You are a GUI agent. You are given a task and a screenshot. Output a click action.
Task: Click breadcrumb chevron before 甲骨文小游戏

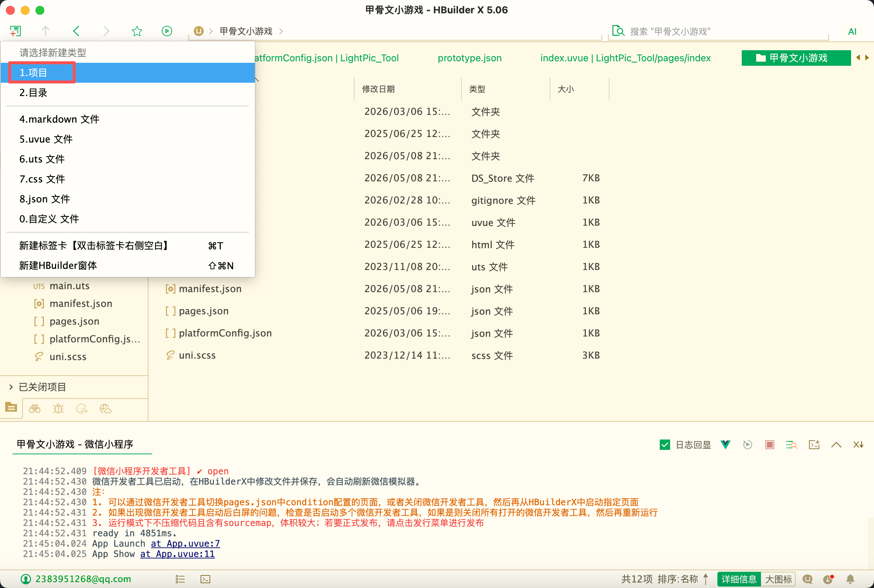(211, 31)
